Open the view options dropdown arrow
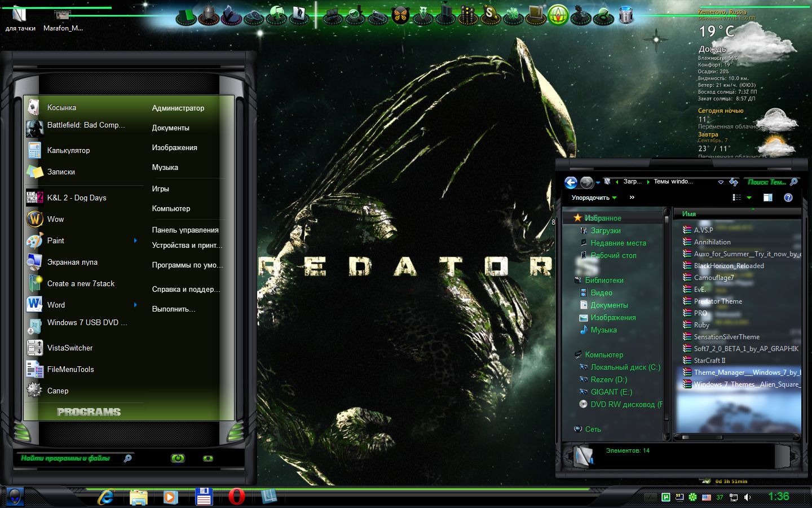Image resolution: width=812 pixels, height=508 pixels. 749,198
